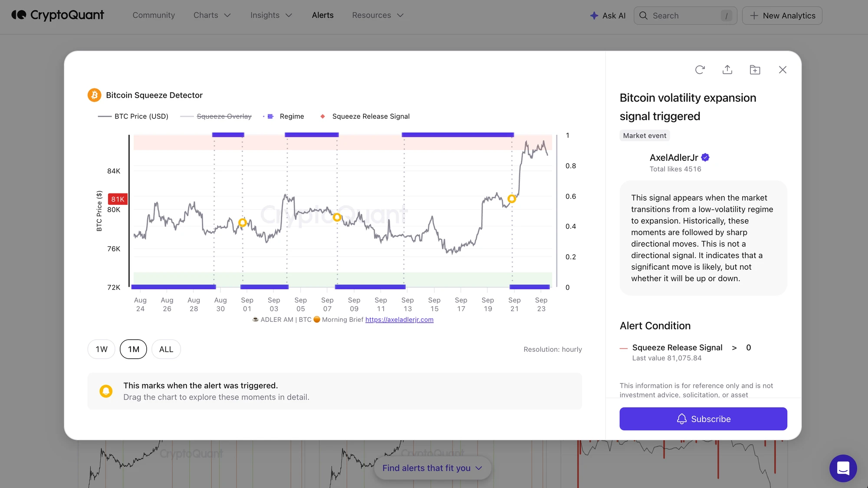The width and height of the screenshot is (868, 488).
Task: Click the red 81K price label
Action: (118, 199)
